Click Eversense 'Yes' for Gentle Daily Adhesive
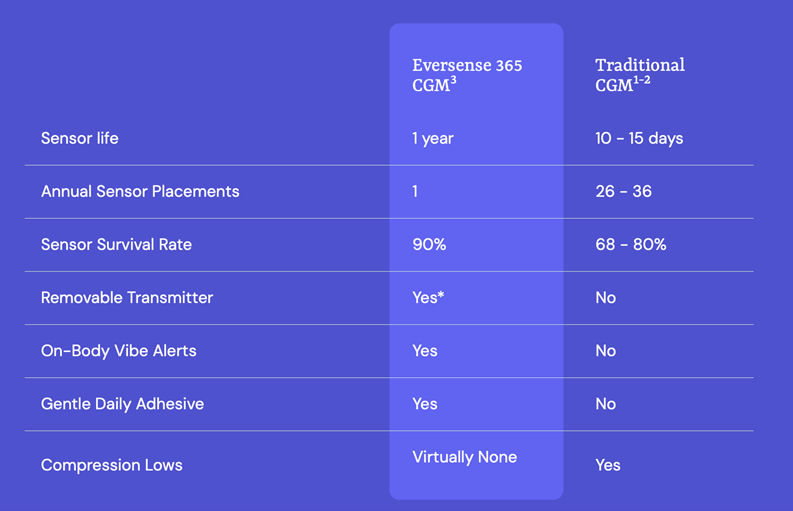 [425, 404]
